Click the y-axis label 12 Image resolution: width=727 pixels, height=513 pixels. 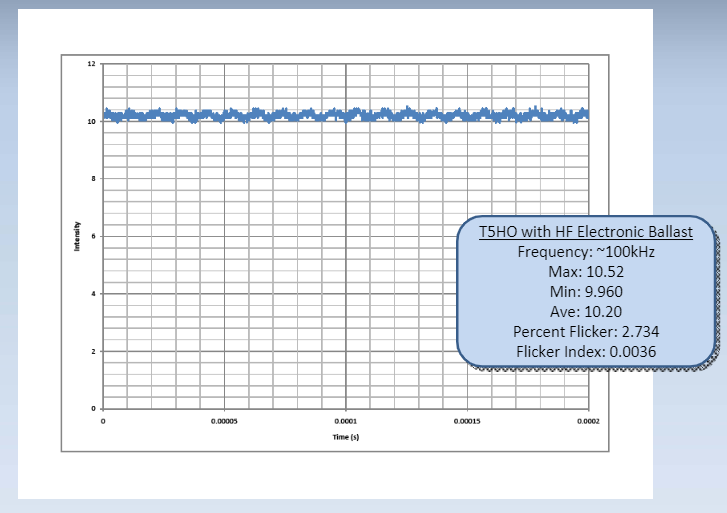[x=92, y=64]
